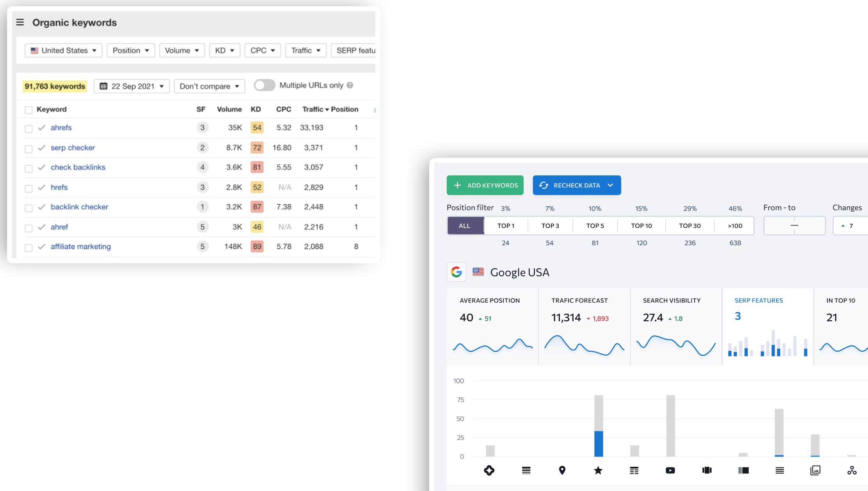Screen dimensions: 868x491
Task: Select the map pin SERP feature icon
Action: (x=562, y=470)
